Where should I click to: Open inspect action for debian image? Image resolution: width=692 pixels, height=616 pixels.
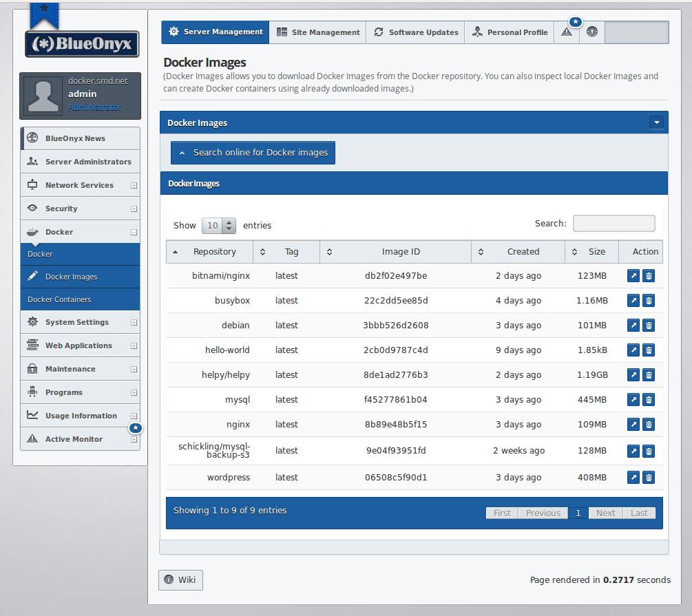[x=633, y=326]
